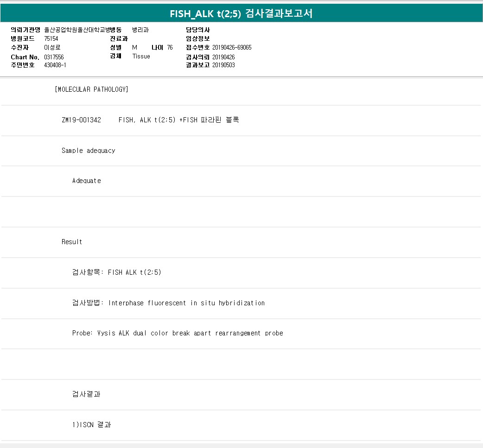Select the specimen value Tissue
The height and width of the screenshot is (448, 483).
[x=141, y=57]
